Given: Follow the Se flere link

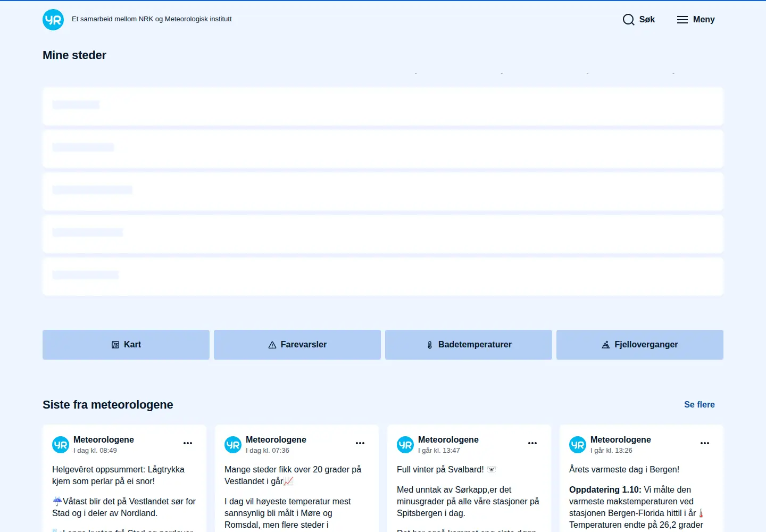Looking at the screenshot, I should [x=700, y=405].
